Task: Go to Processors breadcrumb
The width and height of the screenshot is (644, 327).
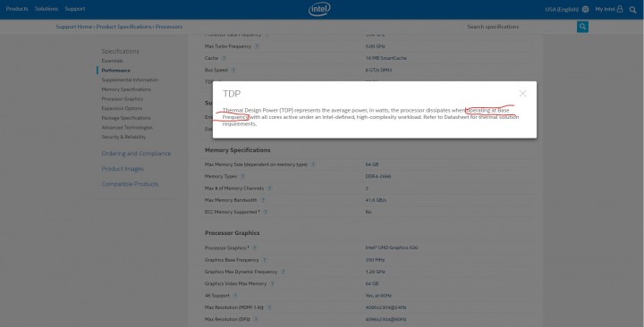Action: point(169,27)
